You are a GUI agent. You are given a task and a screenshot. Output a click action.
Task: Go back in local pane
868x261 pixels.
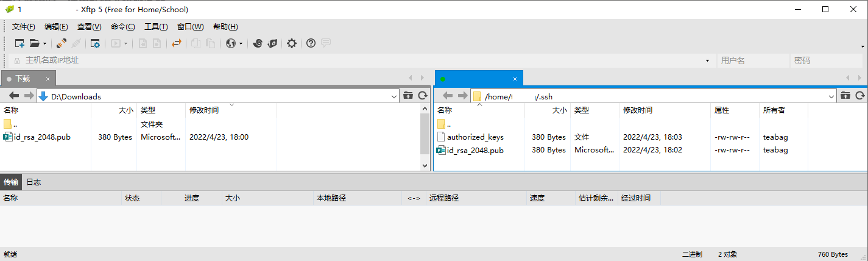[14, 96]
